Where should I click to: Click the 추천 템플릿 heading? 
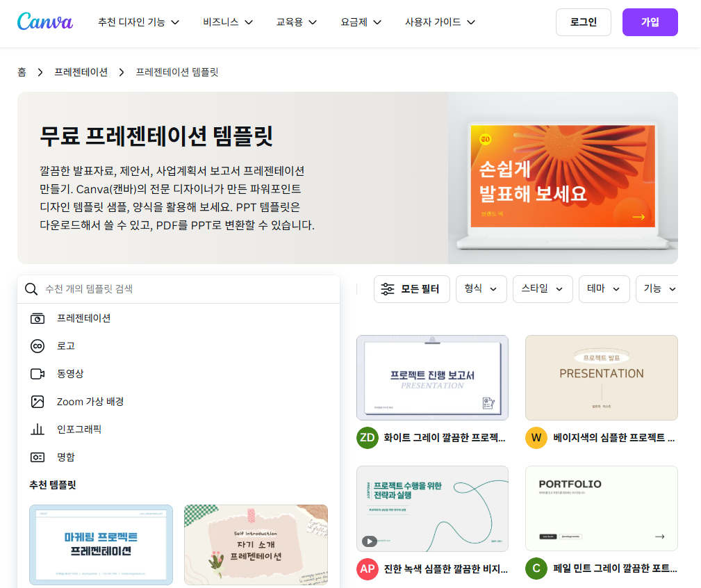(53, 484)
